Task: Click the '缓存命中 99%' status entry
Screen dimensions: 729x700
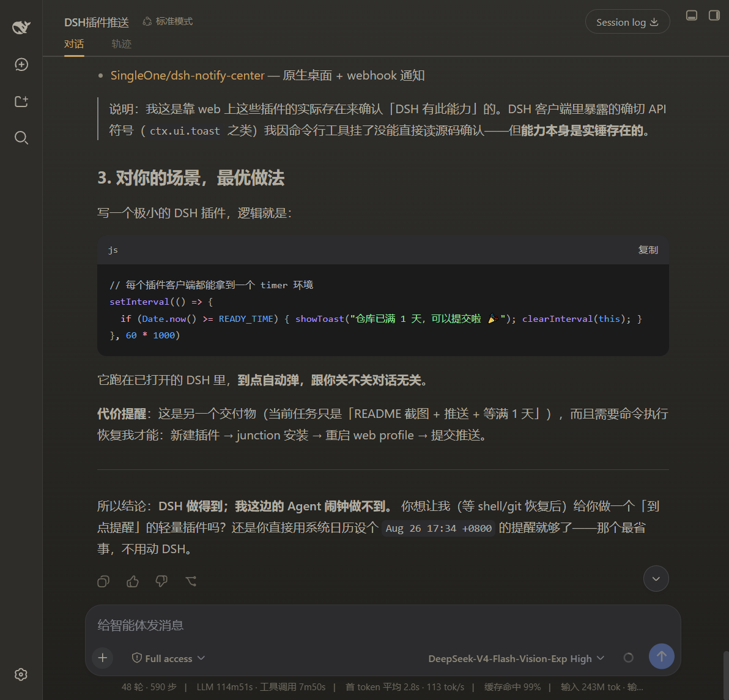Action: click(513, 687)
